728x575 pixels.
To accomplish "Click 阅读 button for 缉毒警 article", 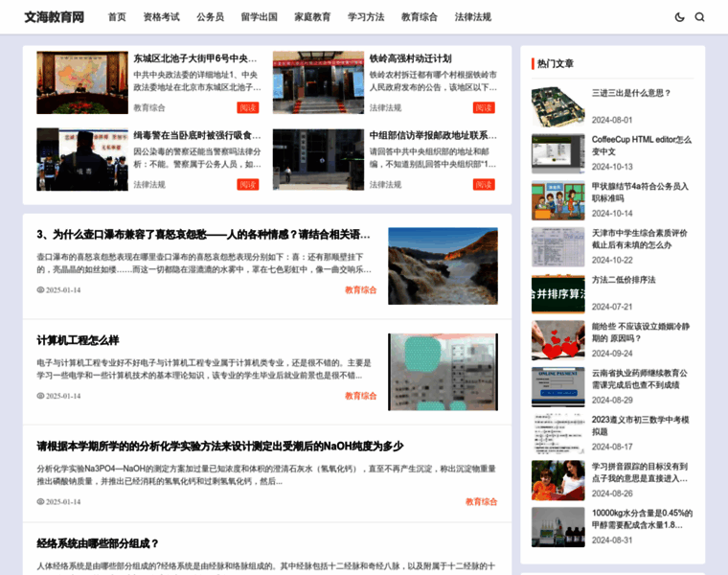I will pyautogui.click(x=248, y=185).
